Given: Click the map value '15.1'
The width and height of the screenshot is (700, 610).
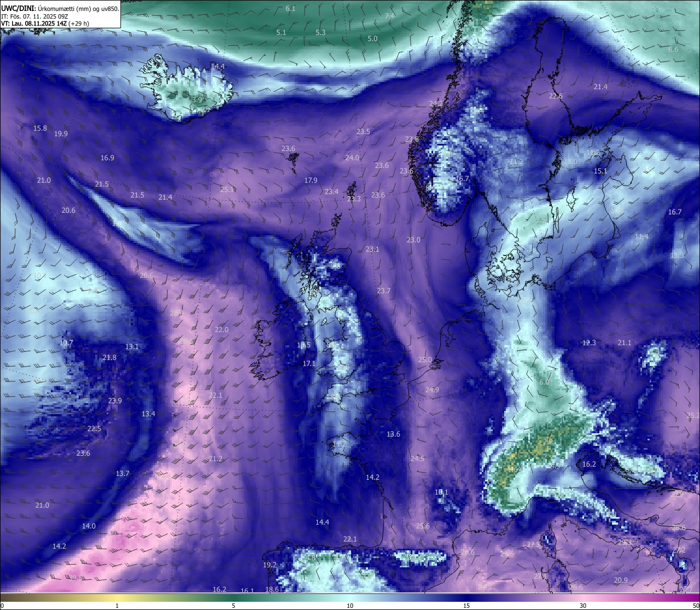Looking at the screenshot, I should [x=600, y=171].
